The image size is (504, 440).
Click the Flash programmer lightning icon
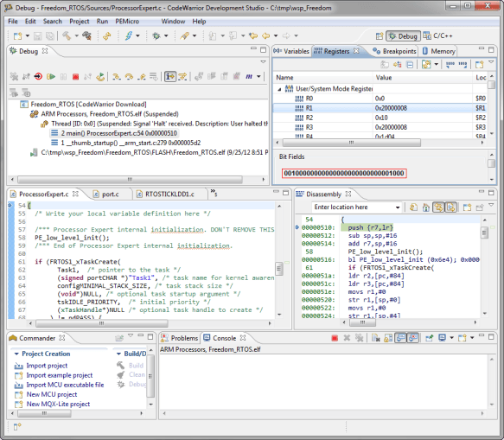click(129, 35)
